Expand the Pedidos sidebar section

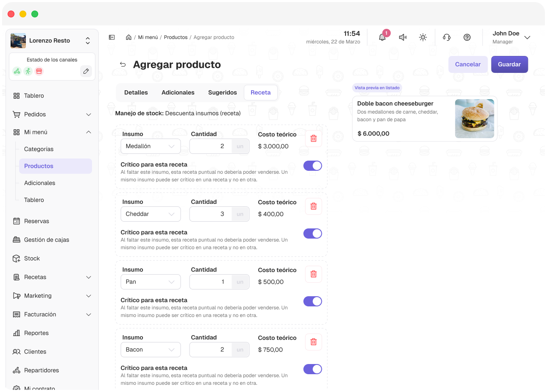tap(52, 114)
